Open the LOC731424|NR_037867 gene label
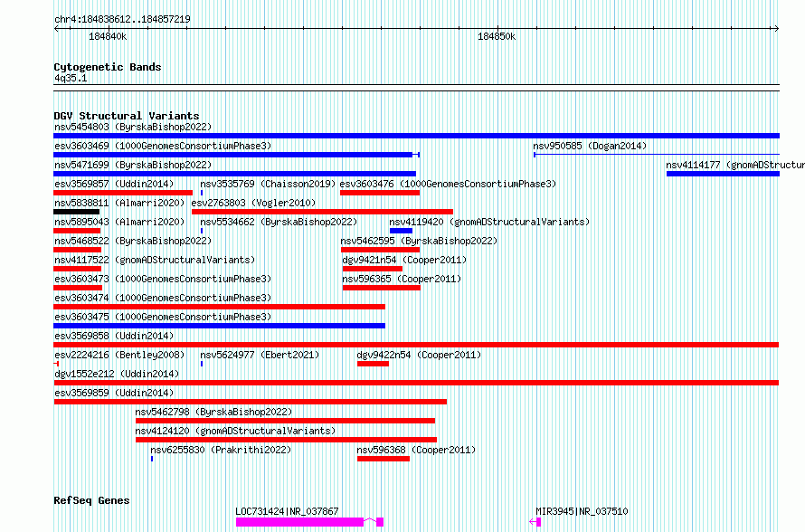This screenshot has width=805, height=532. click(287, 511)
